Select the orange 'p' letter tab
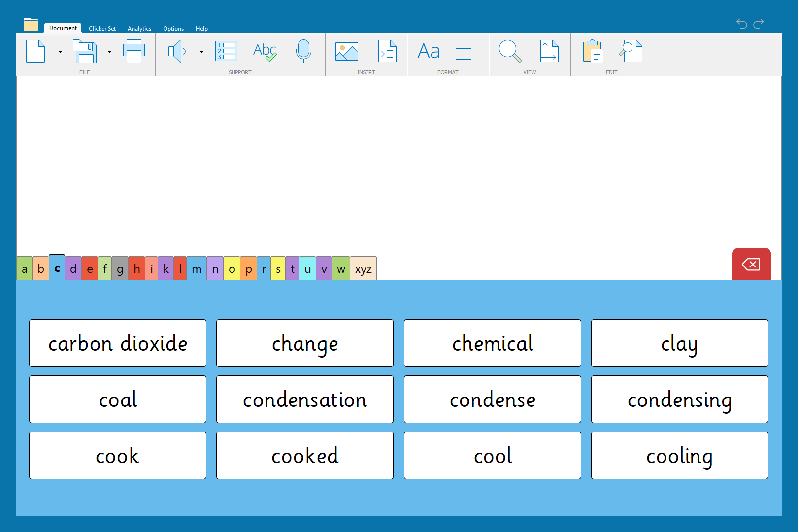 tap(248, 269)
